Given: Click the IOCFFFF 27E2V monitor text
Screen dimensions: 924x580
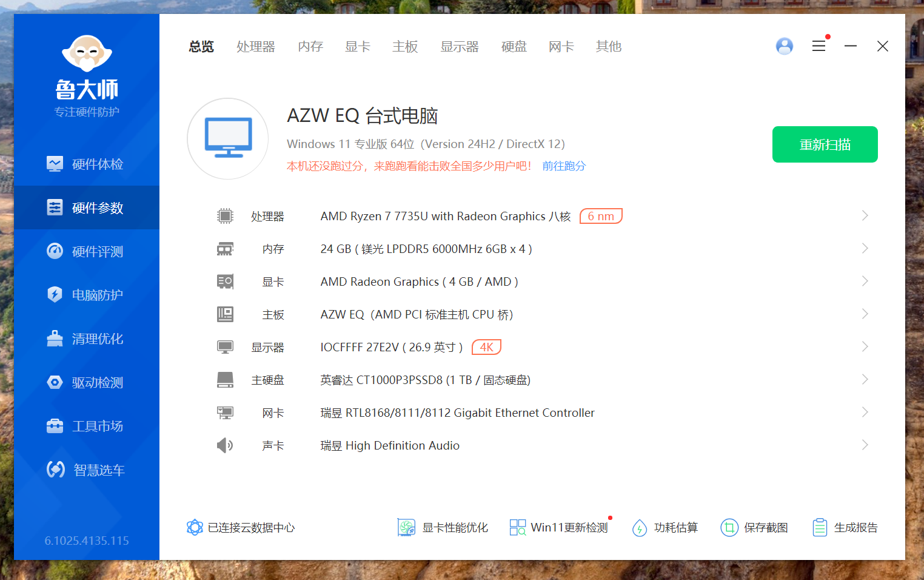Looking at the screenshot, I should 392,347.
